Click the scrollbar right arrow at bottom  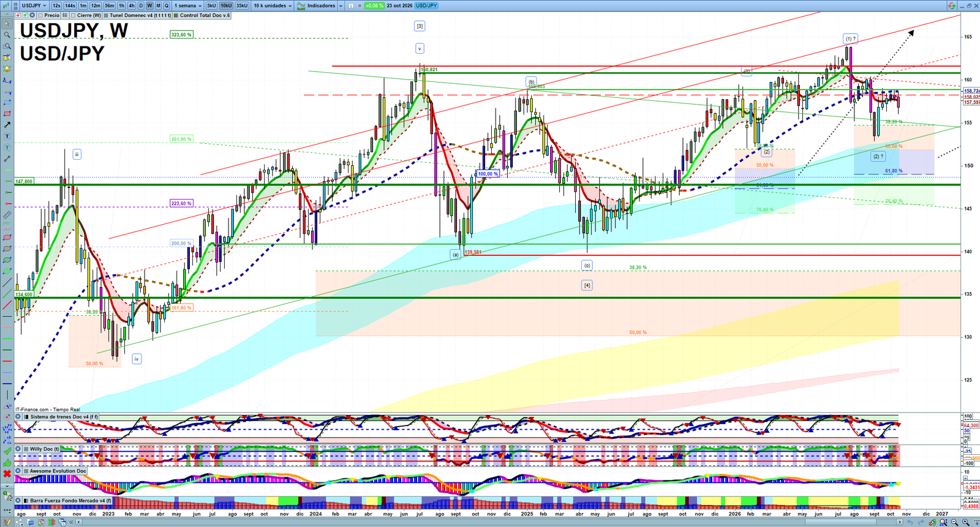click(900, 522)
